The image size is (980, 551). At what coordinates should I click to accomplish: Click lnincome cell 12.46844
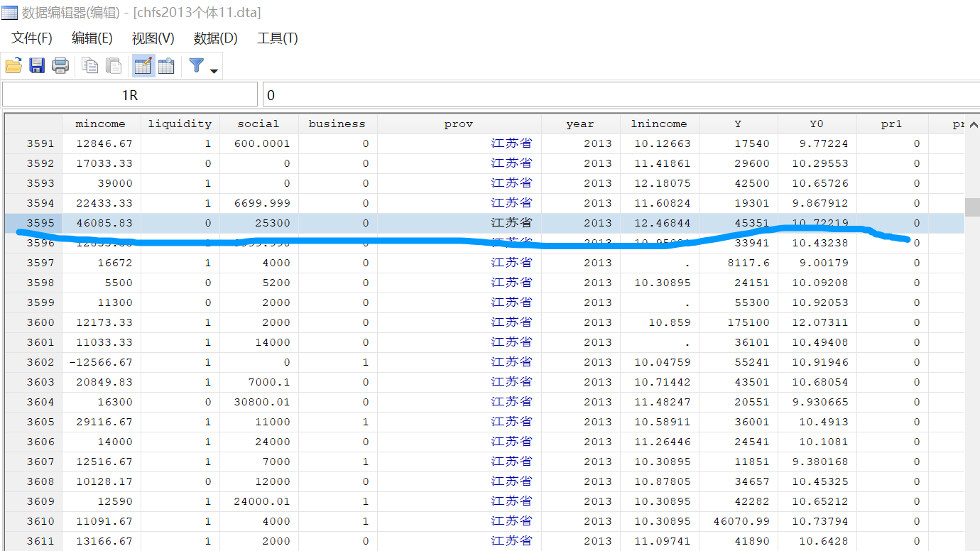pyautogui.click(x=659, y=223)
